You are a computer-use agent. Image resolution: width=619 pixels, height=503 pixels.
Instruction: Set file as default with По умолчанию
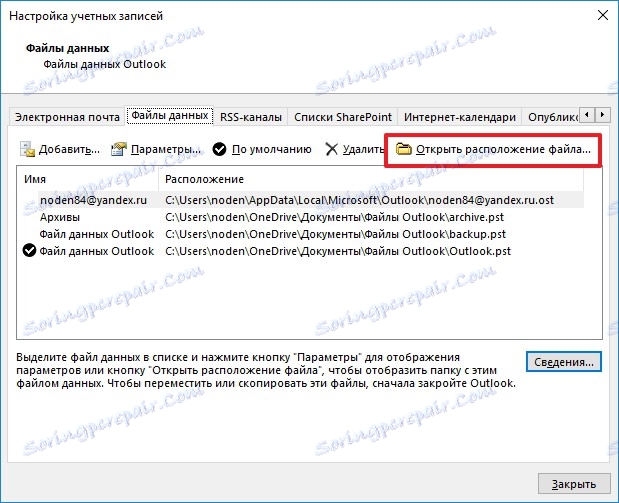(x=272, y=150)
